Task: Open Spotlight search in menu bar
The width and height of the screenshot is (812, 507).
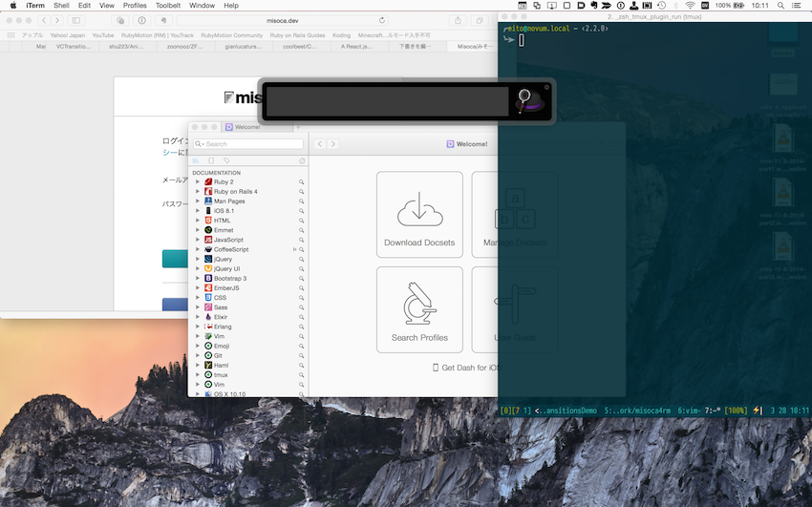Action: (780, 5)
